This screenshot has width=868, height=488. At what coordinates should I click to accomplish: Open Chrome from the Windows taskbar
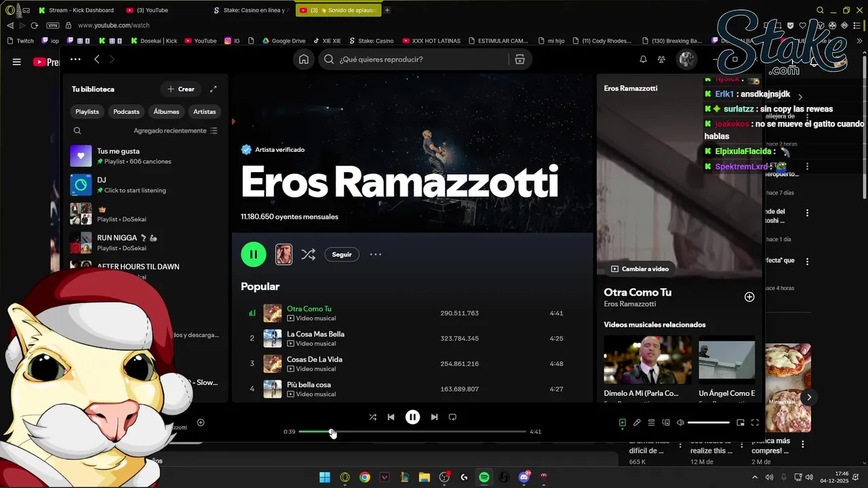365,477
